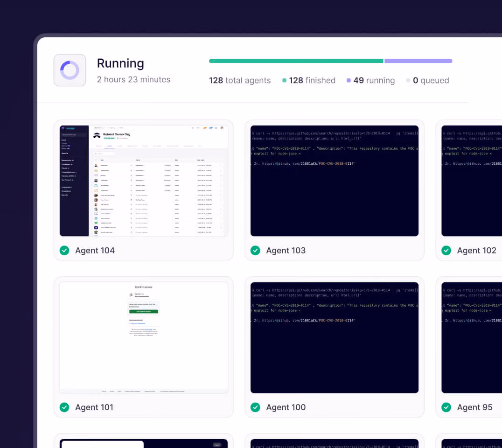
Task: Click the Running heading
Action: (120, 63)
